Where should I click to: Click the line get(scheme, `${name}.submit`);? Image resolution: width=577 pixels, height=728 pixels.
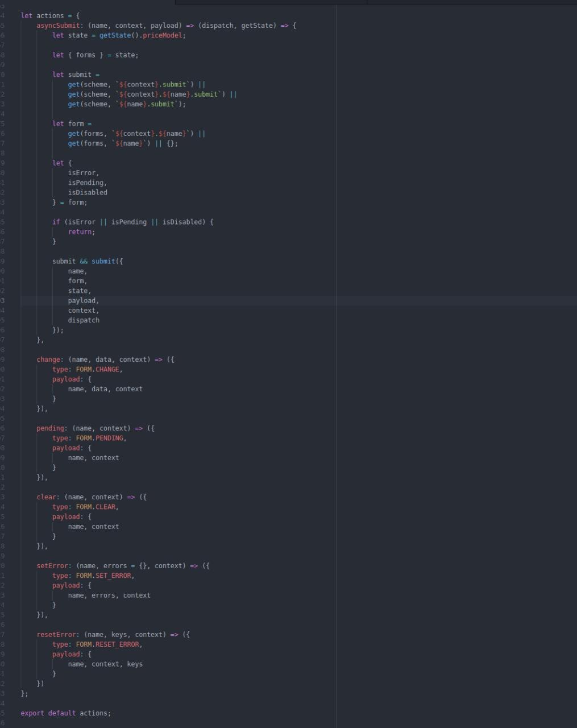(127, 104)
